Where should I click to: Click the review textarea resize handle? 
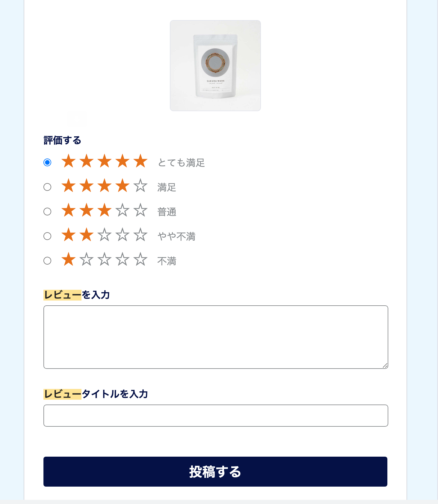(385, 366)
